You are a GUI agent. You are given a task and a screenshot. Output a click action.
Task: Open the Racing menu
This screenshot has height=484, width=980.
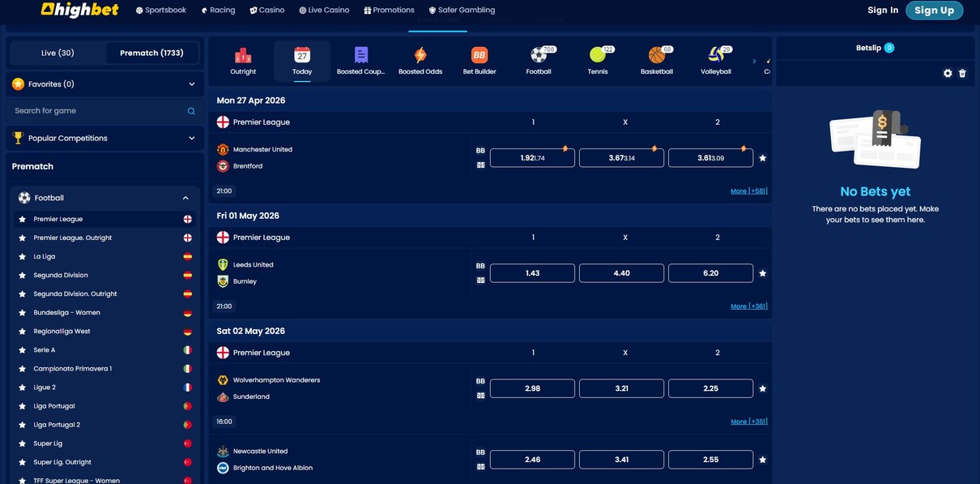point(218,11)
